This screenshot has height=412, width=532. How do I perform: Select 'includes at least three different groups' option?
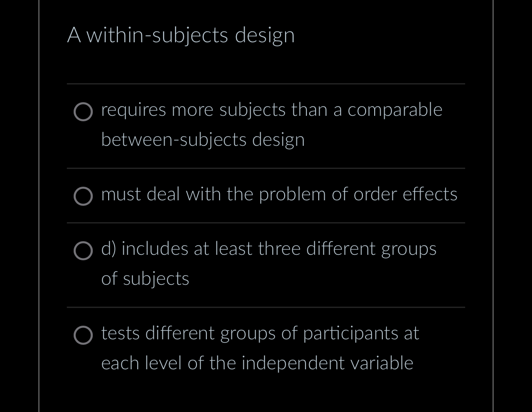(x=268, y=249)
